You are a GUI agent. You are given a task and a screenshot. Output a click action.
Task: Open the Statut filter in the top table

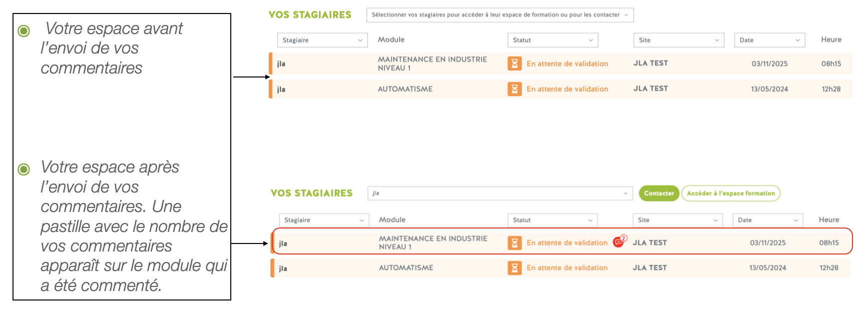553,40
